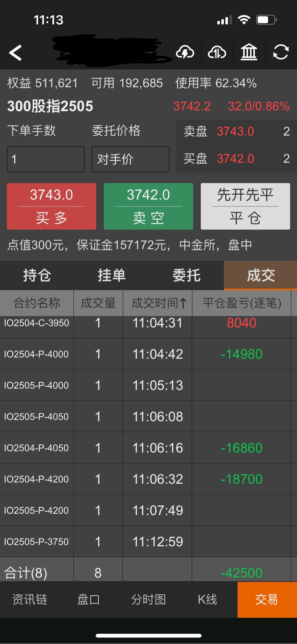The image size is (297, 644).
Task: Select the IO2504-C-3950 trade row
Action: coord(148,327)
